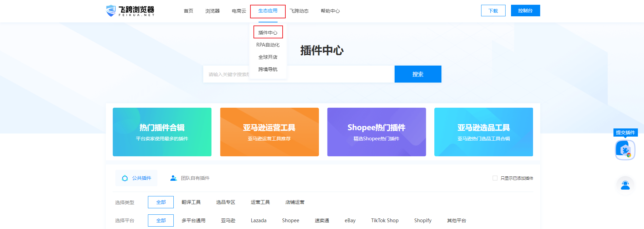Click the 下载 download button
644x229 pixels.
493,11
